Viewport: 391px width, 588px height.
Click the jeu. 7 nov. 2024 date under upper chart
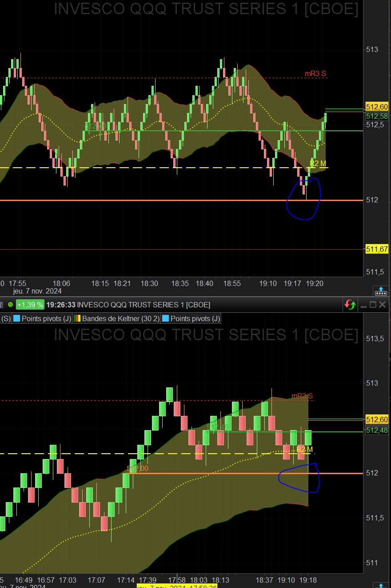pos(38,291)
